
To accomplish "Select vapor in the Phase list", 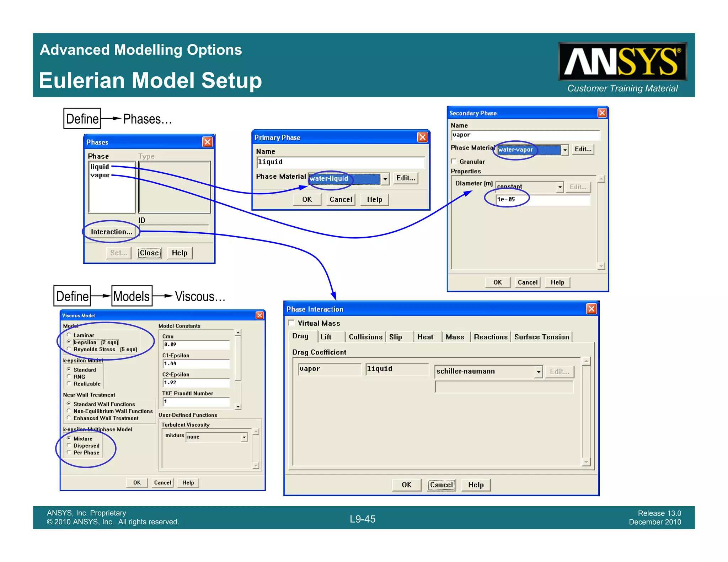I will (x=100, y=175).
